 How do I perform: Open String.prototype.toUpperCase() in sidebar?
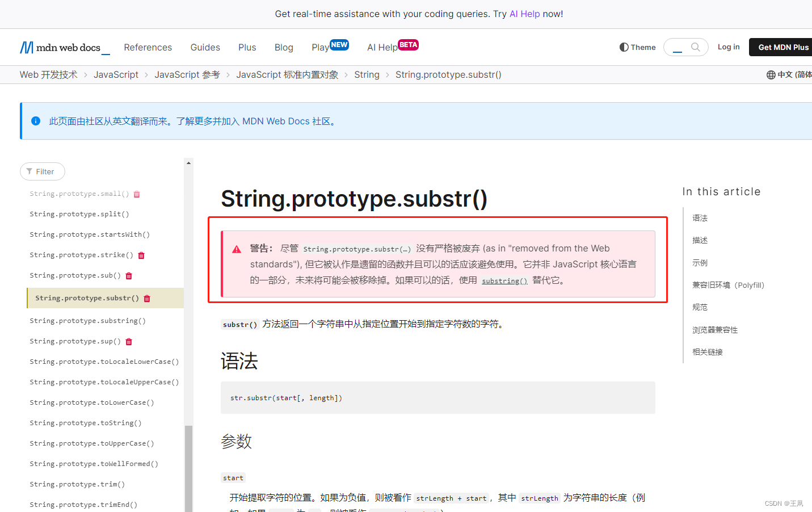click(92, 444)
